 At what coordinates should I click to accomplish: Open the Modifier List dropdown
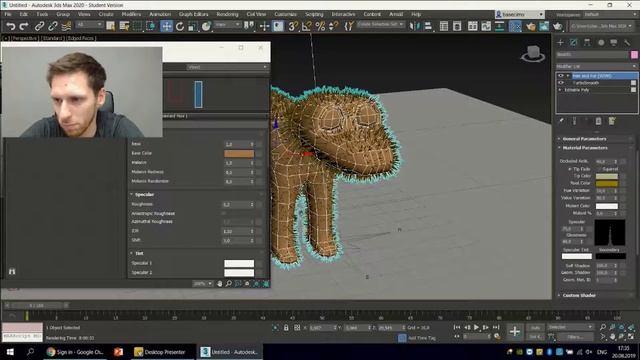tap(597, 66)
